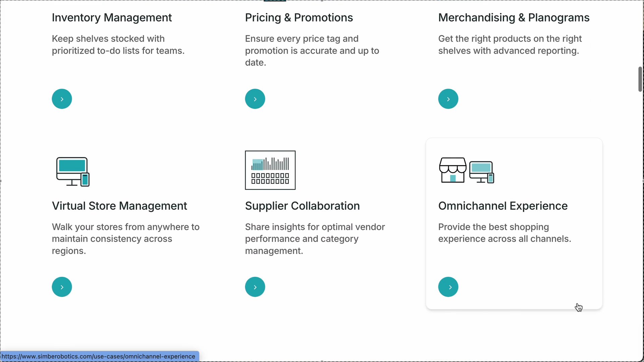Click the barcode chart Supplier Collaboration icon
The width and height of the screenshot is (644, 362).
(x=270, y=170)
